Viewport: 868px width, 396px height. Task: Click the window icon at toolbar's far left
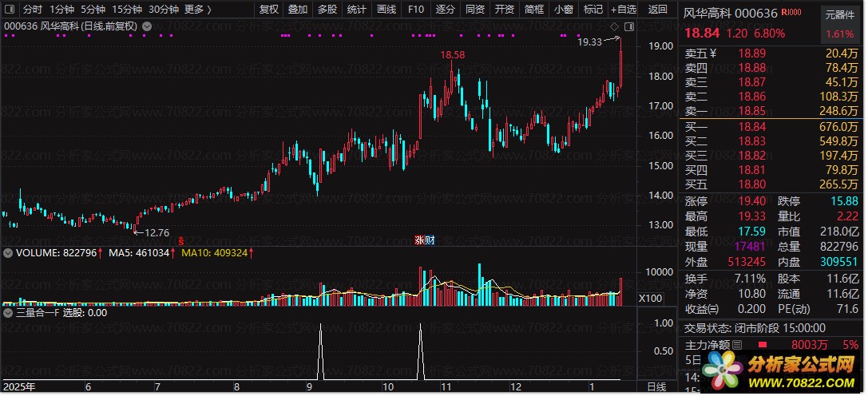coord(10,10)
